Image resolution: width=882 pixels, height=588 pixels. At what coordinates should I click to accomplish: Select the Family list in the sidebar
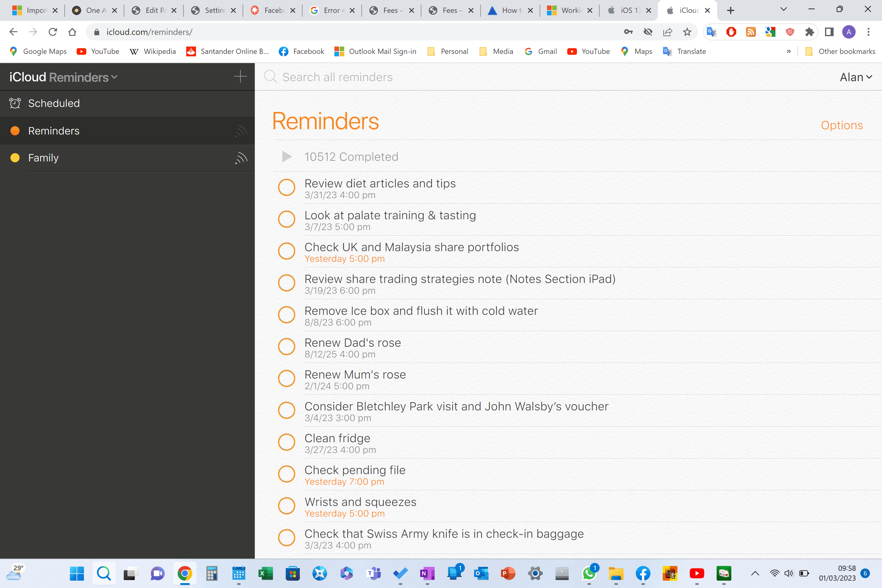[x=43, y=158]
